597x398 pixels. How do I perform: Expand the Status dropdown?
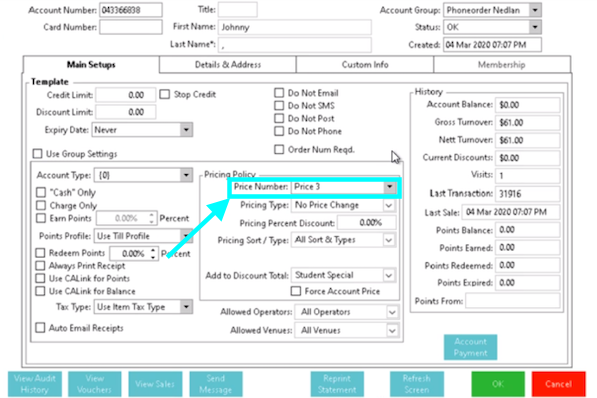[x=535, y=27]
